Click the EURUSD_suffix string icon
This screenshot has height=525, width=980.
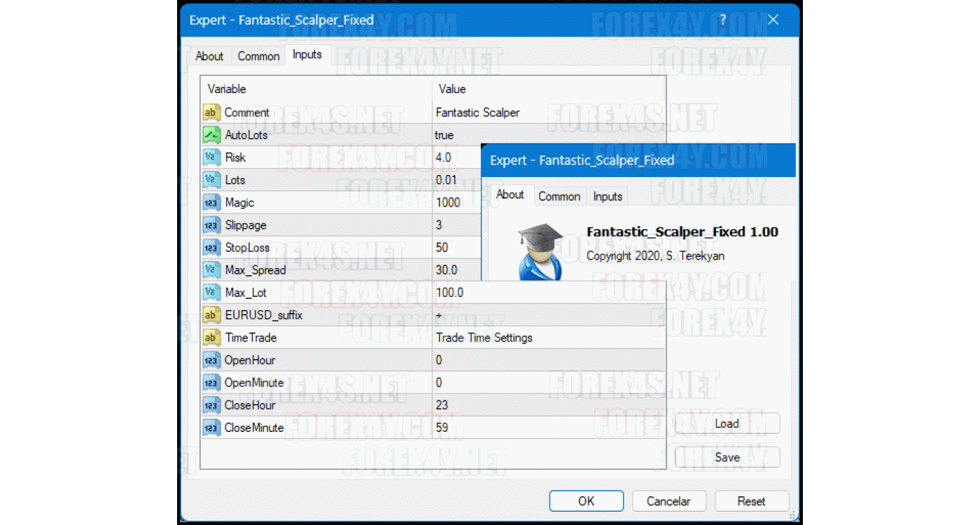pyautogui.click(x=211, y=316)
